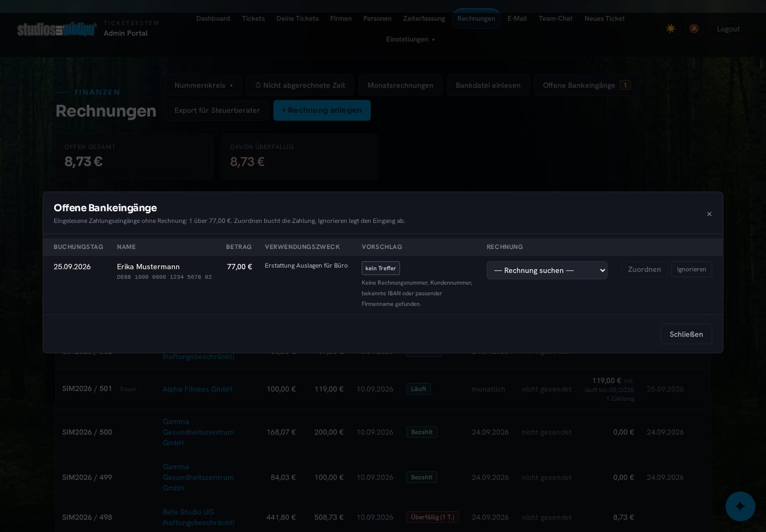This screenshot has width=766, height=532.
Task: Click the 'Überfällig (1 T.)' status badge
Action: 433,517
